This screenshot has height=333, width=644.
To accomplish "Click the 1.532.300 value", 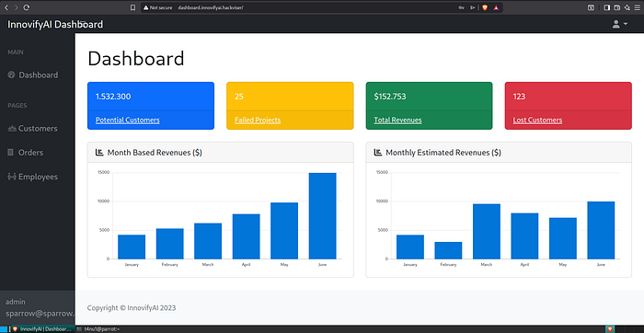I will coord(113,97).
